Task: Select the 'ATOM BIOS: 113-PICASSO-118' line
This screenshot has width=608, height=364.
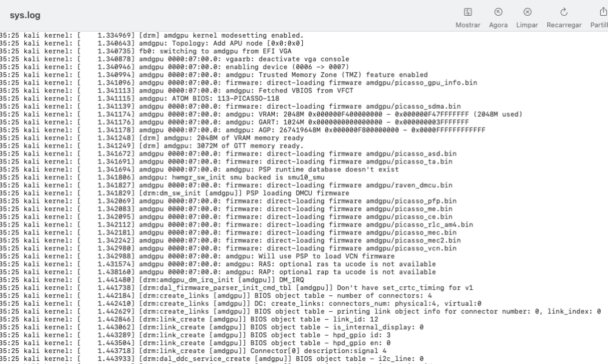Action: pos(140,98)
